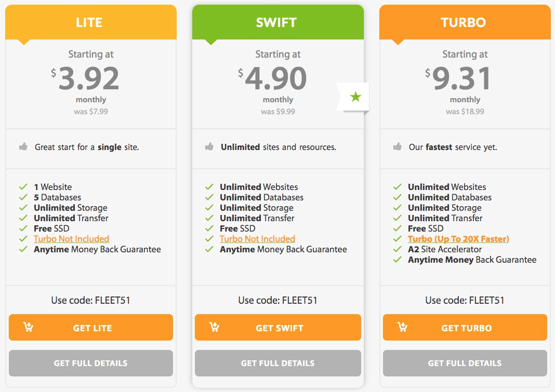Viewport: 555px width, 392px height.
Task: Open full details for Lite plan
Action: (90, 363)
